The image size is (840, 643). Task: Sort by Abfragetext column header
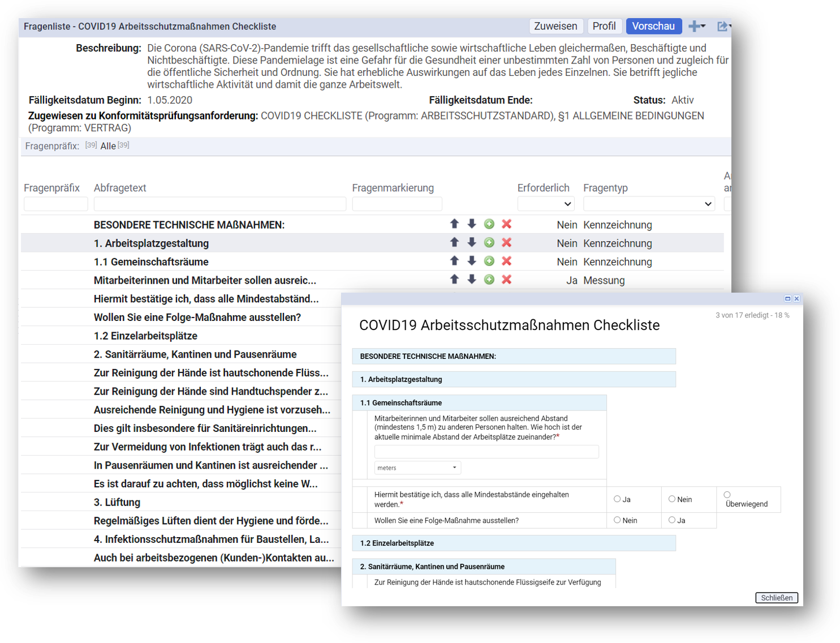point(120,188)
